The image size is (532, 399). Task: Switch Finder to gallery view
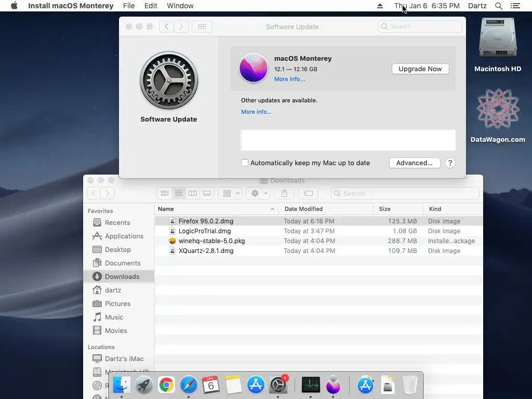(x=207, y=193)
